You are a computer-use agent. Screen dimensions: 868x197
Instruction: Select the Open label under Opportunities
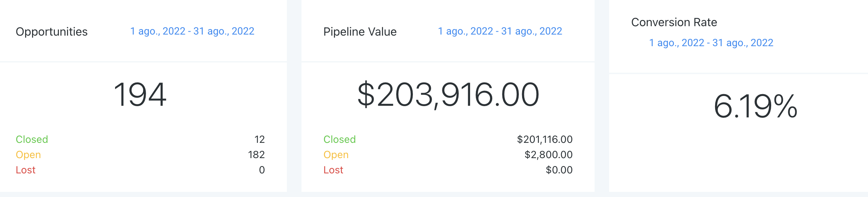28,154
